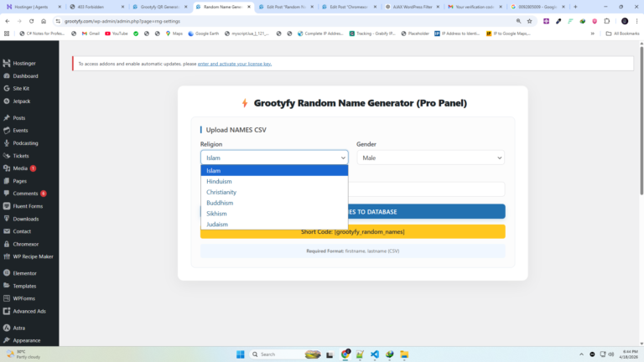Viewport: 644px width, 362px height.
Task: Show more bookmarks chevron
Action: click(593, 34)
